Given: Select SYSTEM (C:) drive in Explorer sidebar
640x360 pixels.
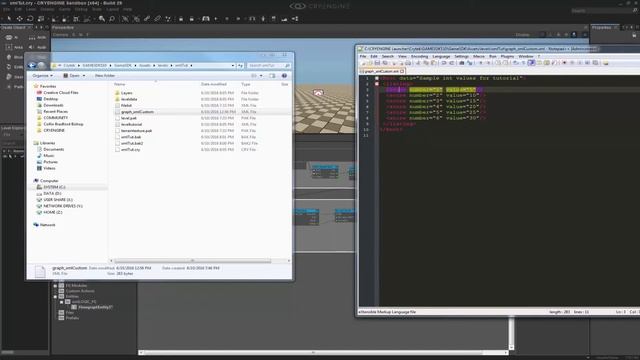Looking at the screenshot, I should [x=54, y=187].
